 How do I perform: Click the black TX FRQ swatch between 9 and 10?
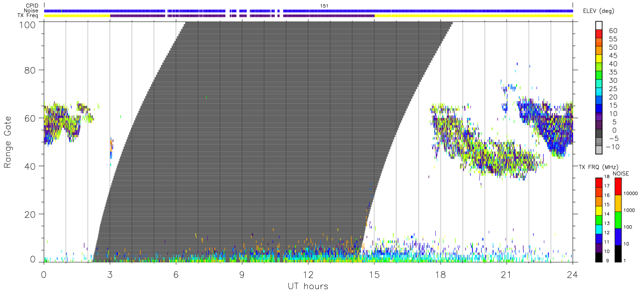point(599,257)
